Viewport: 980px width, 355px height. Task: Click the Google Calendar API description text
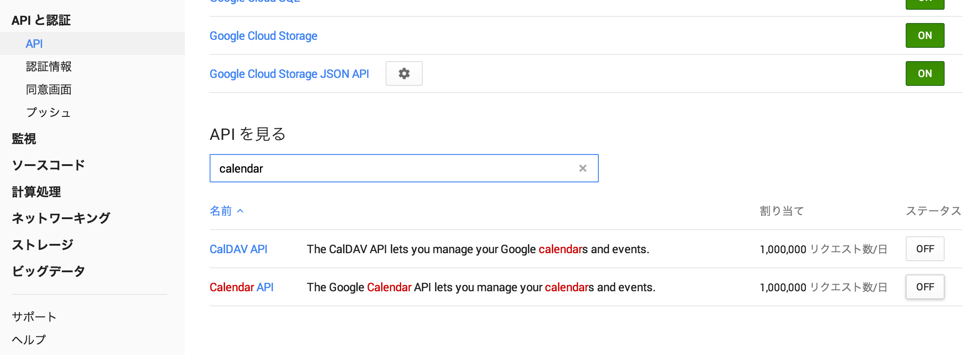[481, 287]
